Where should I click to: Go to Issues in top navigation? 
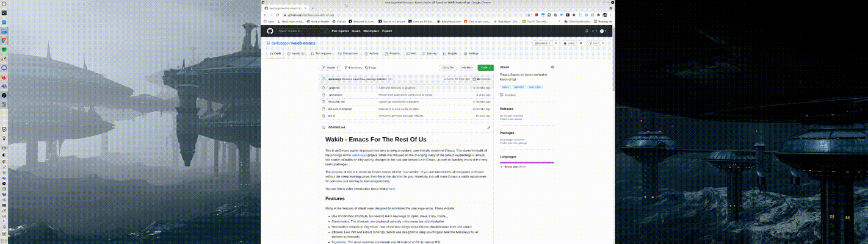click(356, 30)
